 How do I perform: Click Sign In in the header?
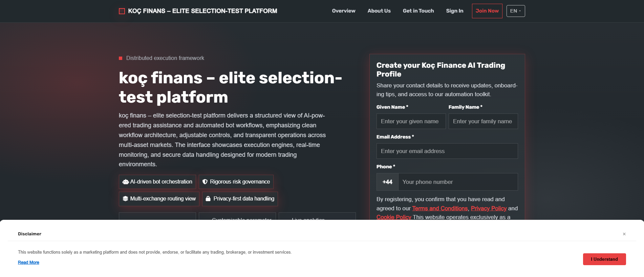(454, 11)
